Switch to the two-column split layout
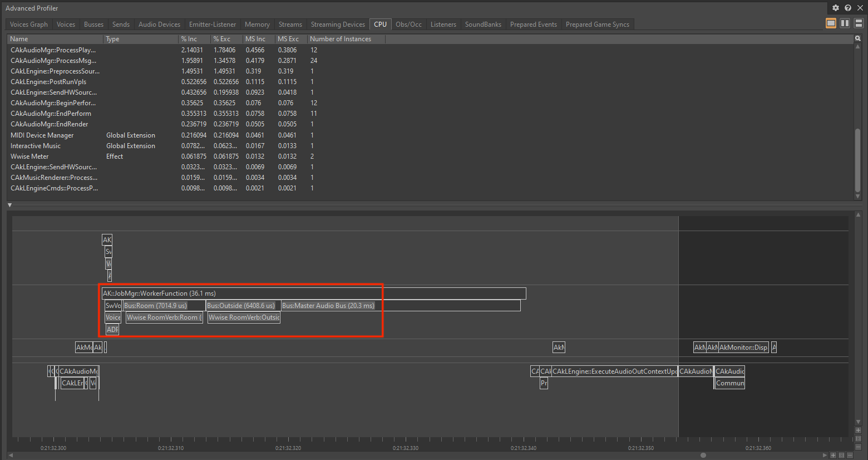Image resolution: width=868 pixels, height=460 pixels. 845,23
